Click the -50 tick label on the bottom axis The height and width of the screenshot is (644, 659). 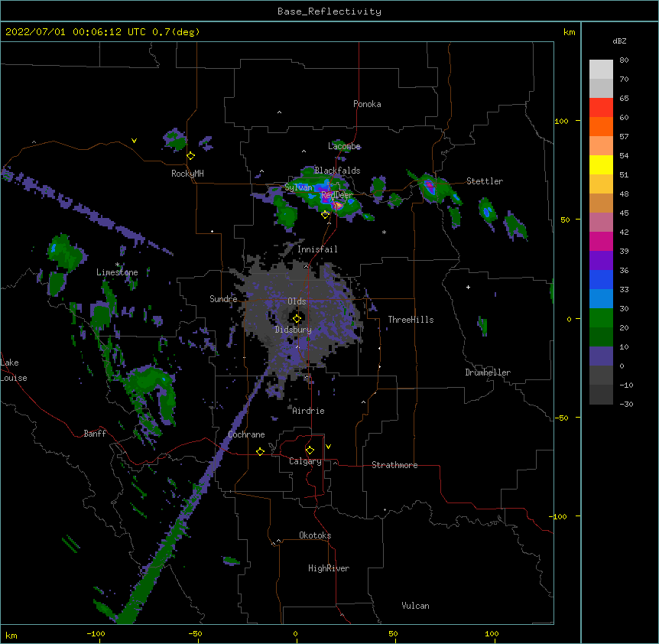(x=195, y=634)
